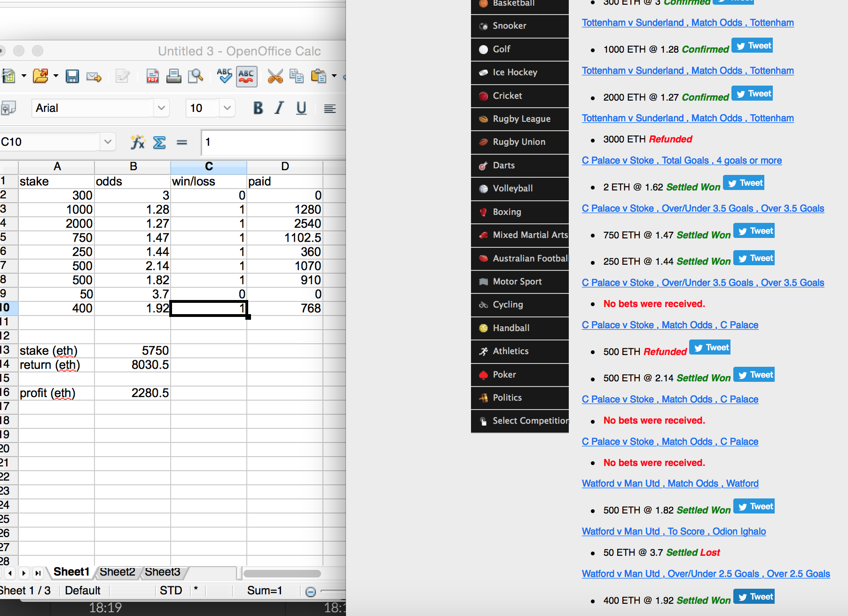Image resolution: width=848 pixels, height=616 pixels.
Task: Click cell containing return value 8030.5
Action: (x=133, y=365)
